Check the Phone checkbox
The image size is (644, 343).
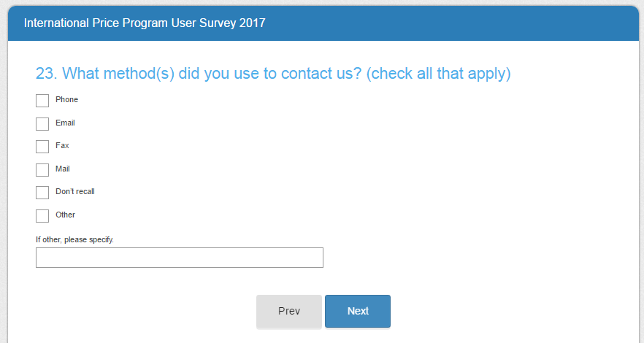42,101
